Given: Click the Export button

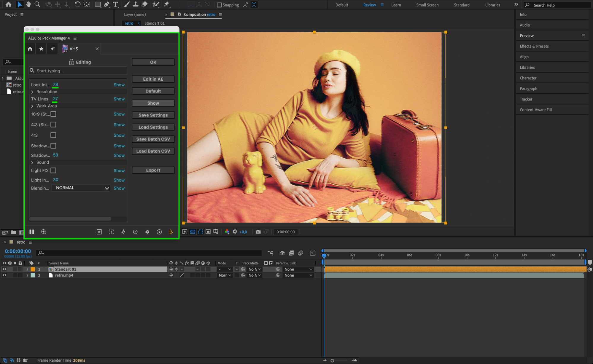Looking at the screenshot, I should [x=153, y=170].
